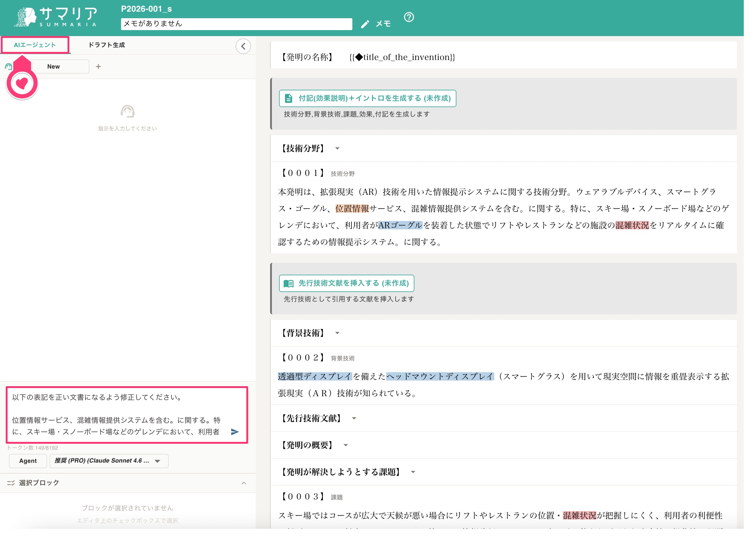Image resolution: width=756 pixels, height=541 pixels.
Task: Click the memo input field
Action: 236,24
